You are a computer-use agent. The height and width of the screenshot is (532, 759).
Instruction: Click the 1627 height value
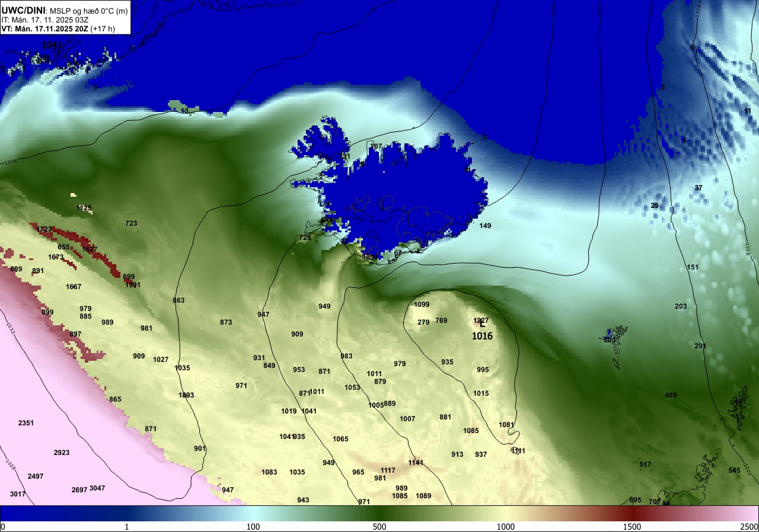pyautogui.click(x=90, y=249)
